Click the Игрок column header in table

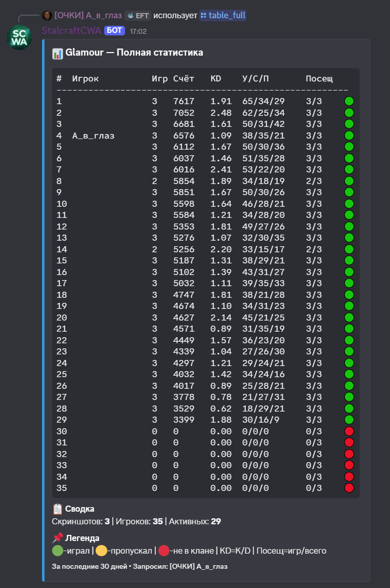85,78
